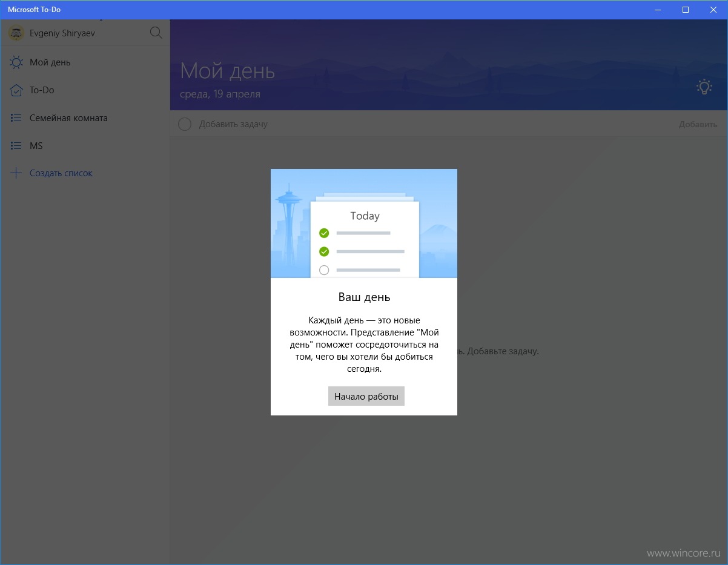The image size is (728, 565).
Task: Click the Семейная комната list icon
Action: click(x=16, y=118)
